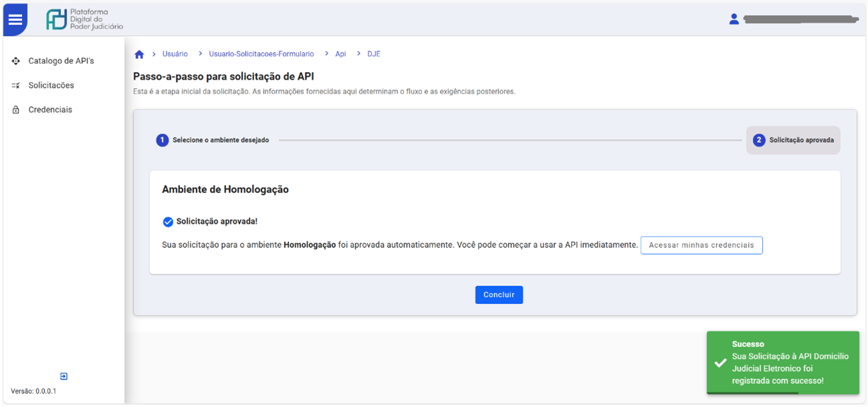Open the user profile icon
868x407 pixels.
734,19
